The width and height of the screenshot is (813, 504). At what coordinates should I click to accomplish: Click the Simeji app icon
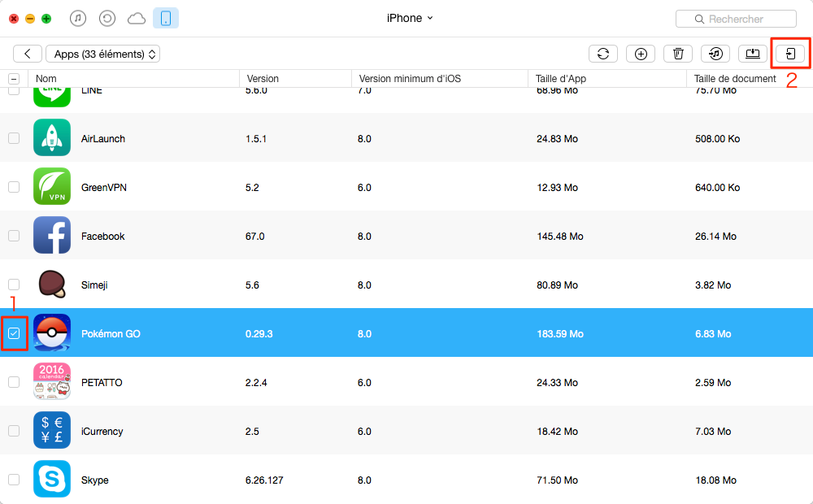[52, 284]
